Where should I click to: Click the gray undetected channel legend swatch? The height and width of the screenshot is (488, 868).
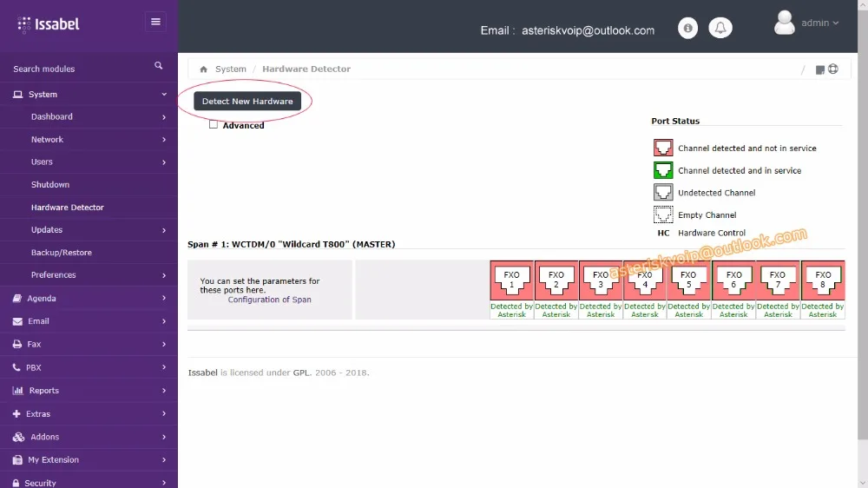(663, 192)
